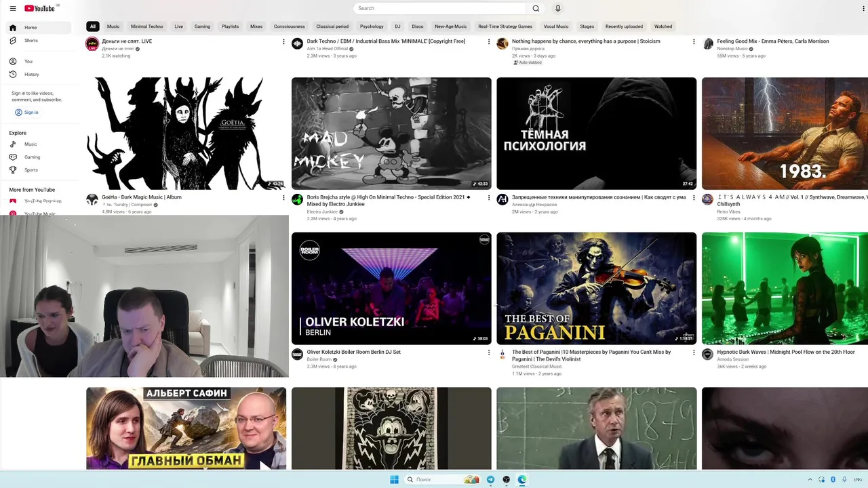Click inside the Search field
Image resolution: width=868 pixels, height=488 pixels.
(x=439, y=8)
